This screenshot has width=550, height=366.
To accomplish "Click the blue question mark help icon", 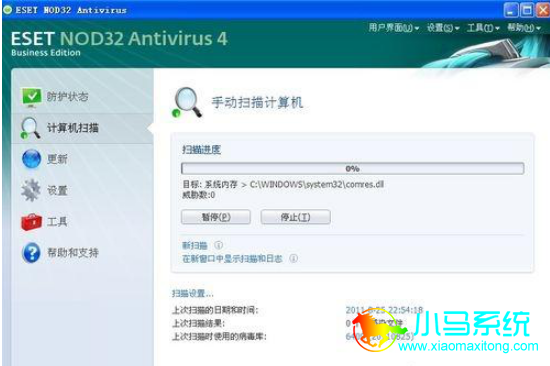I will coord(32,253).
